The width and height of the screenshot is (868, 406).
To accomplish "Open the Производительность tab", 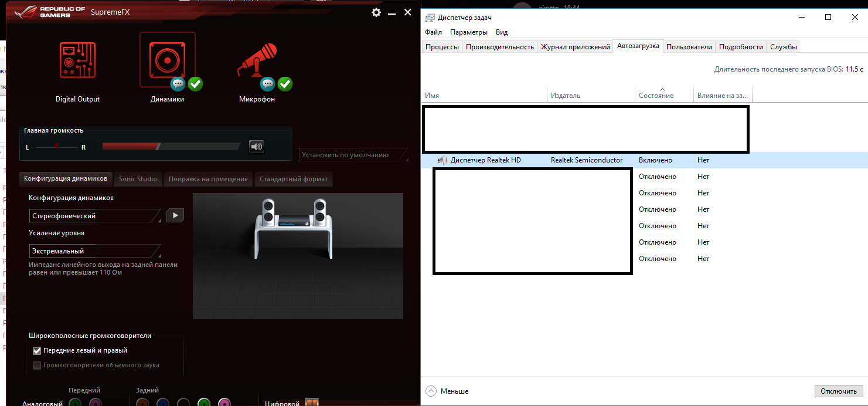I will coord(500,47).
